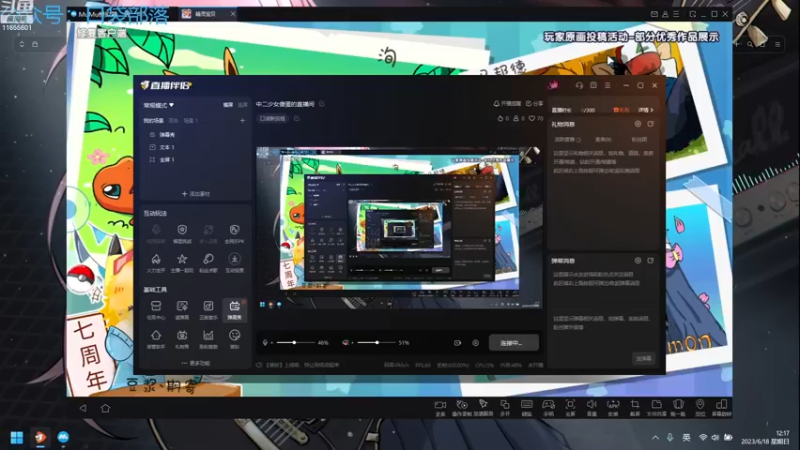Select last tab in 礼物消息 panel
This screenshot has width=800, height=450.
pos(639,139)
